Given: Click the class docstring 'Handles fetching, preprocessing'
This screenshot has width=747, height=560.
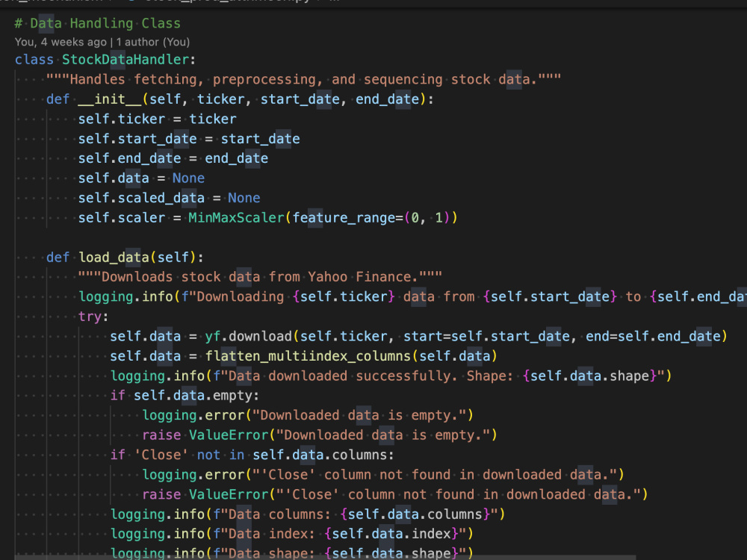Looking at the screenshot, I should coord(303,79).
